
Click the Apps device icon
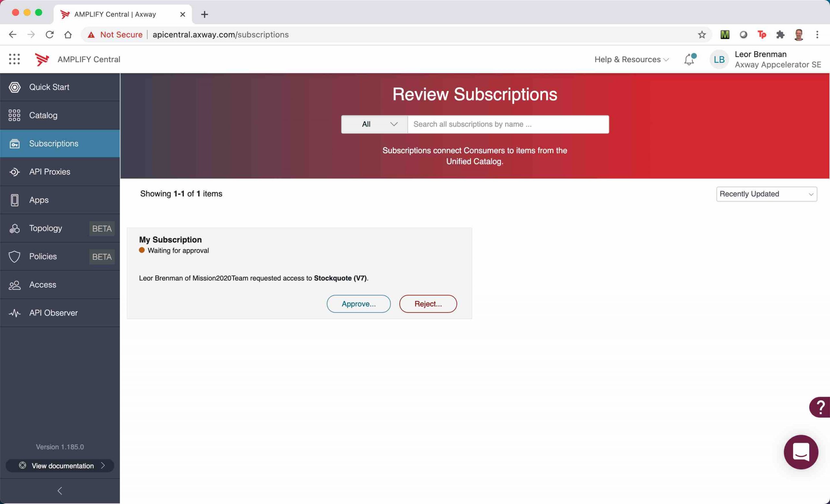pyautogui.click(x=15, y=200)
